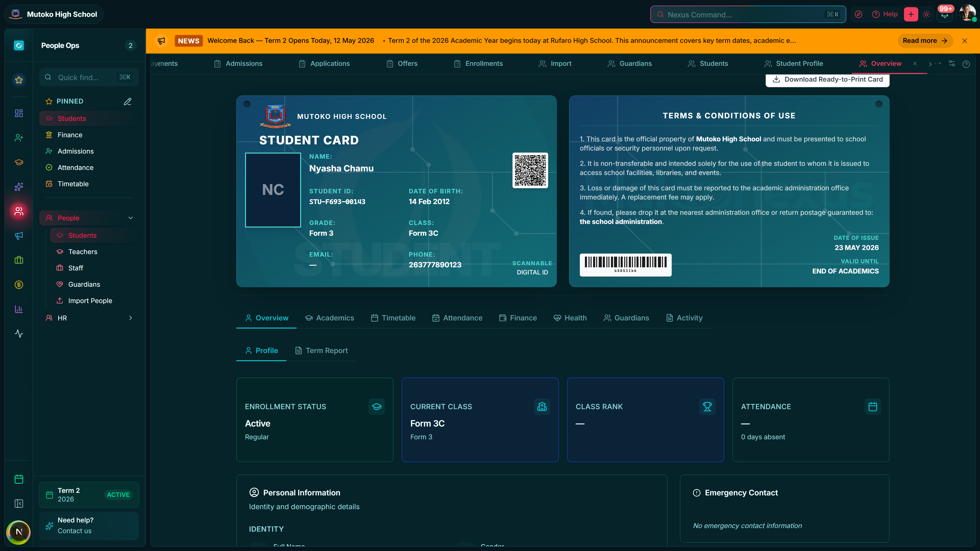
Task: Click the Nexus Command search field
Action: [x=748, y=15]
